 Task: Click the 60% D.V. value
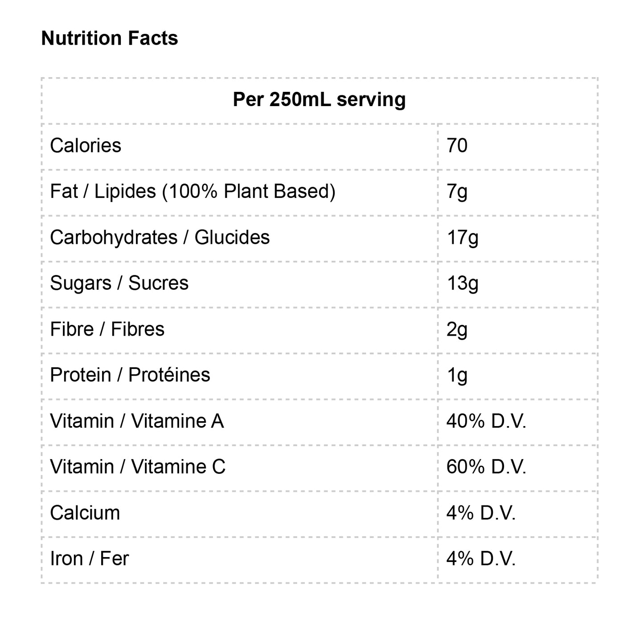486,467
